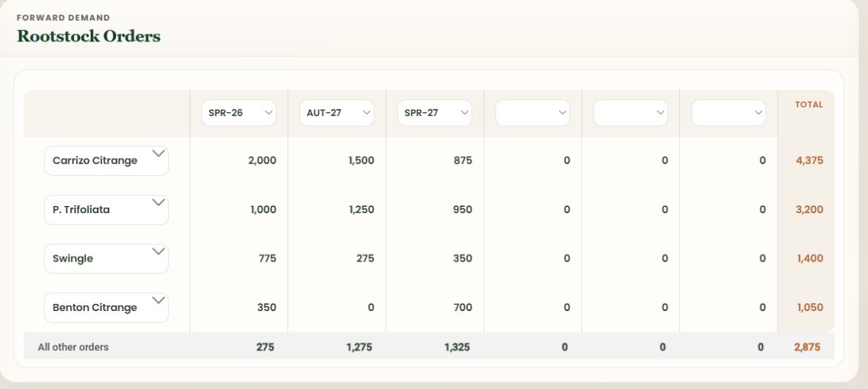The height and width of the screenshot is (389, 868).
Task: Open the P. Trifoliata rootstock dropdown
Action: coord(106,210)
